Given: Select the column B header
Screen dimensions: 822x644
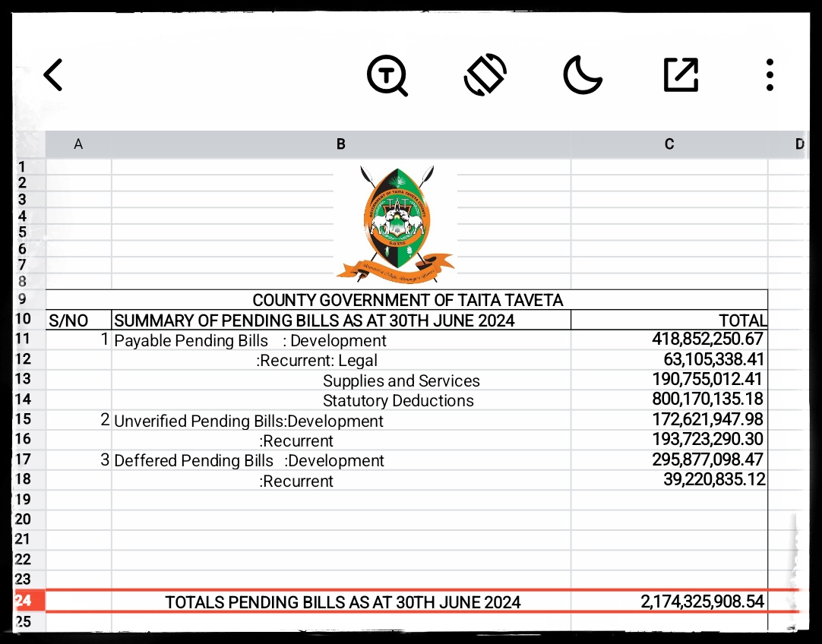Looking at the screenshot, I should coord(341,144).
